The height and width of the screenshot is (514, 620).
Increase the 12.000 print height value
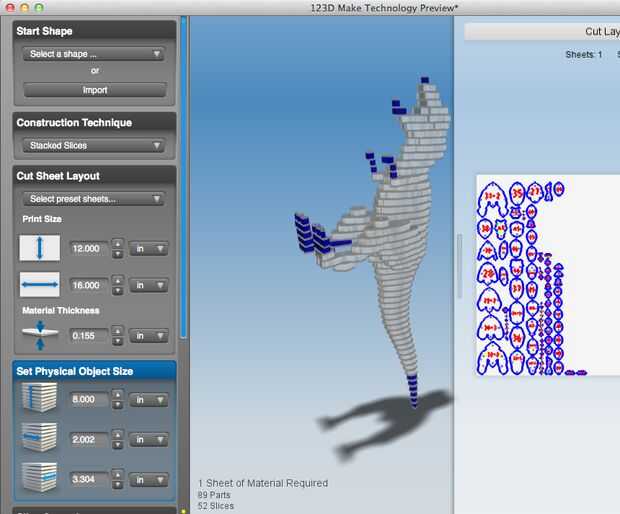tap(117, 244)
